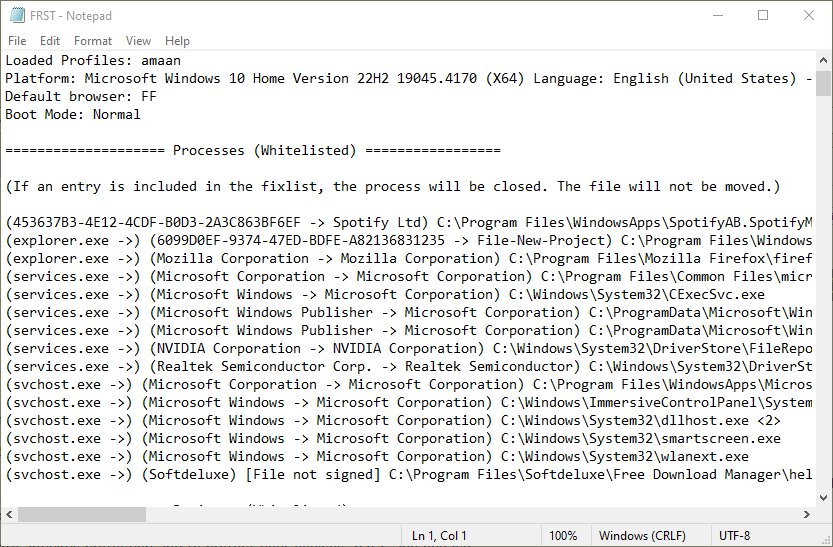Click the horizontal scrollbar thumb

click(x=82, y=515)
